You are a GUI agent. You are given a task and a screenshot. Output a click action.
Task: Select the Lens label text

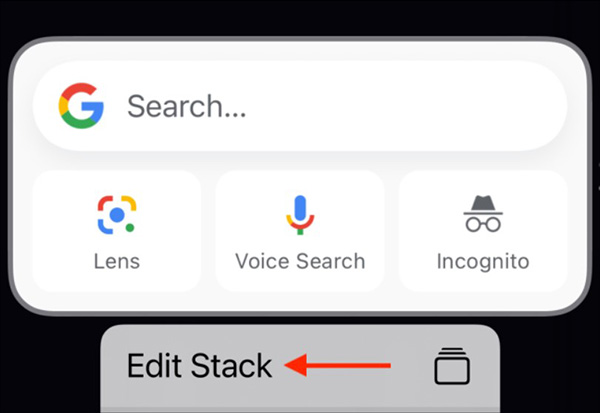click(x=117, y=261)
